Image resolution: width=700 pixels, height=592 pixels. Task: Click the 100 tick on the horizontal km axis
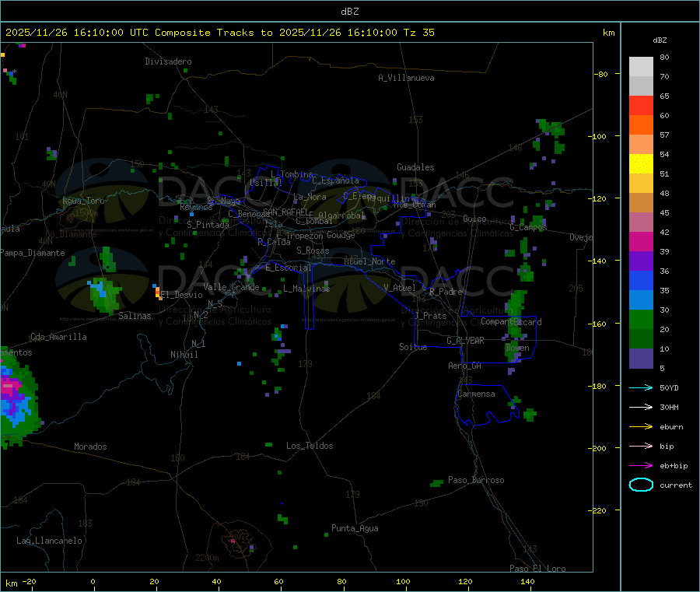(403, 581)
